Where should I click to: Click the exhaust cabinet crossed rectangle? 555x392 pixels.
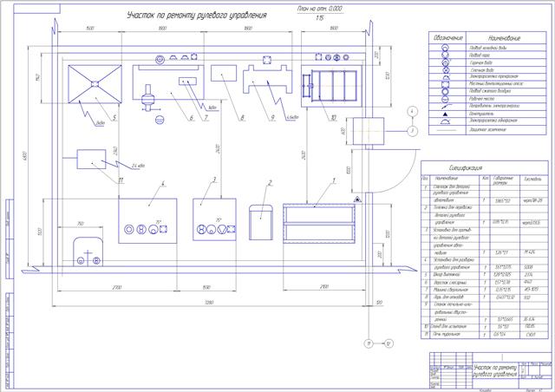[95, 84]
